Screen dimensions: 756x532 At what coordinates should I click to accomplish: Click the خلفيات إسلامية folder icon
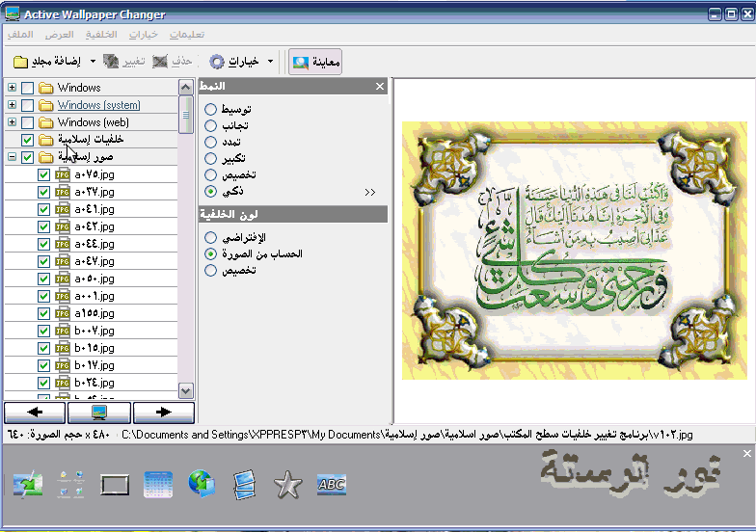(x=46, y=140)
